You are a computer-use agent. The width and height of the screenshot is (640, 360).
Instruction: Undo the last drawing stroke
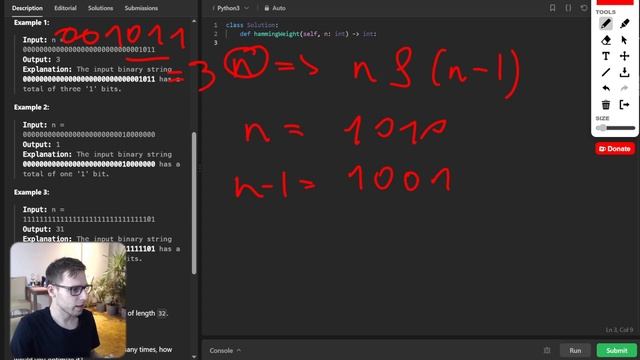tap(606, 88)
